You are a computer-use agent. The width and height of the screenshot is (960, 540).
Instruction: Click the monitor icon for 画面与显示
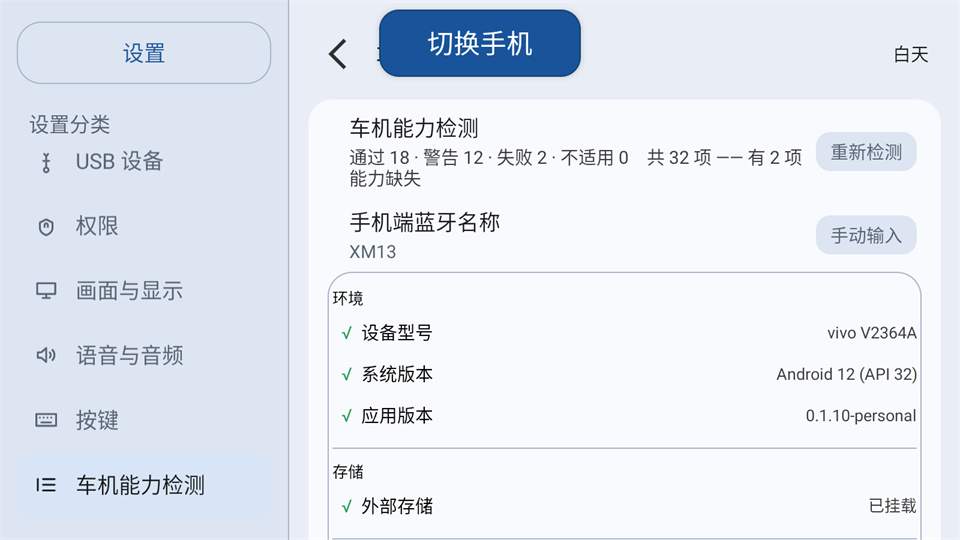pos(46,291)
